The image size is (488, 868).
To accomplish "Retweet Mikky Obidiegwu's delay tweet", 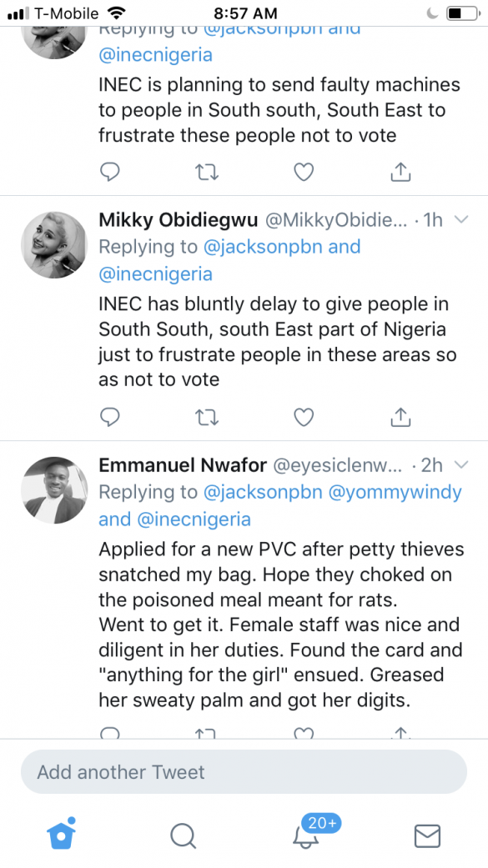I will (x=207, y=417).
